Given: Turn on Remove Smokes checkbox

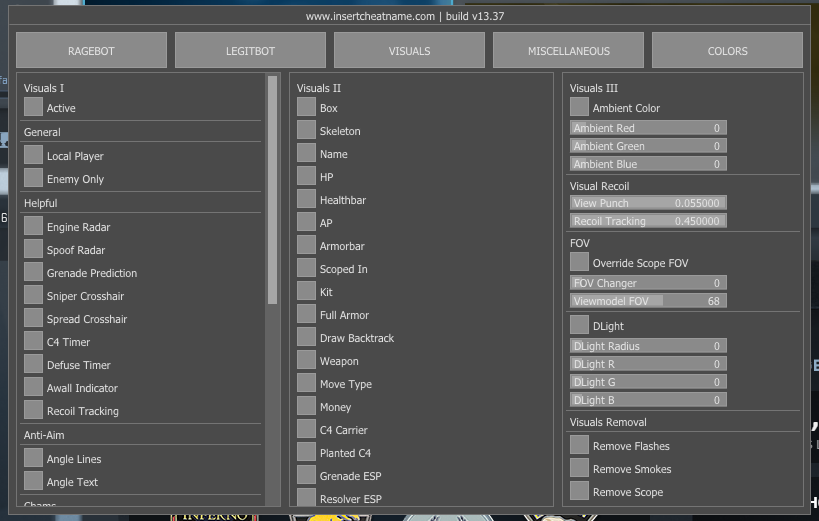Looking at the screenshot, I should coord(580,468).
